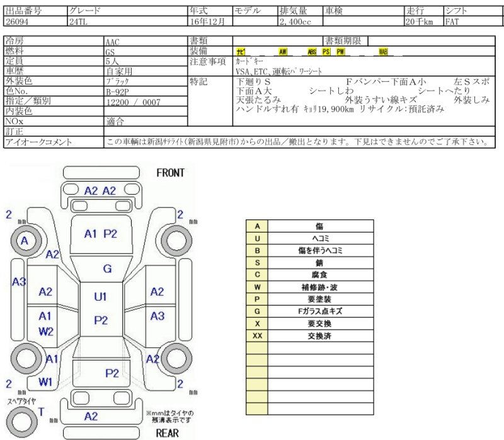Click the color code B-92P cell
The height and width of the screenshot is (440, 504).
146,91
